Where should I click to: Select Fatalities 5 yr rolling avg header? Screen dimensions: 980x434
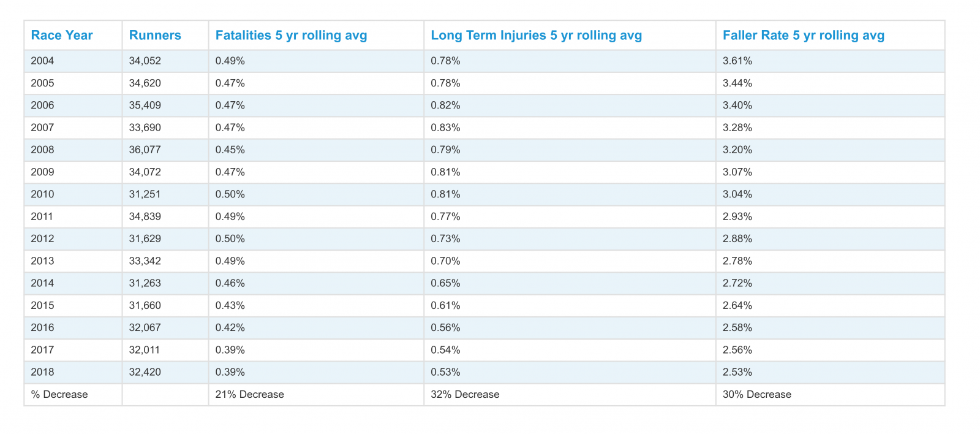[x=291, y=36]
